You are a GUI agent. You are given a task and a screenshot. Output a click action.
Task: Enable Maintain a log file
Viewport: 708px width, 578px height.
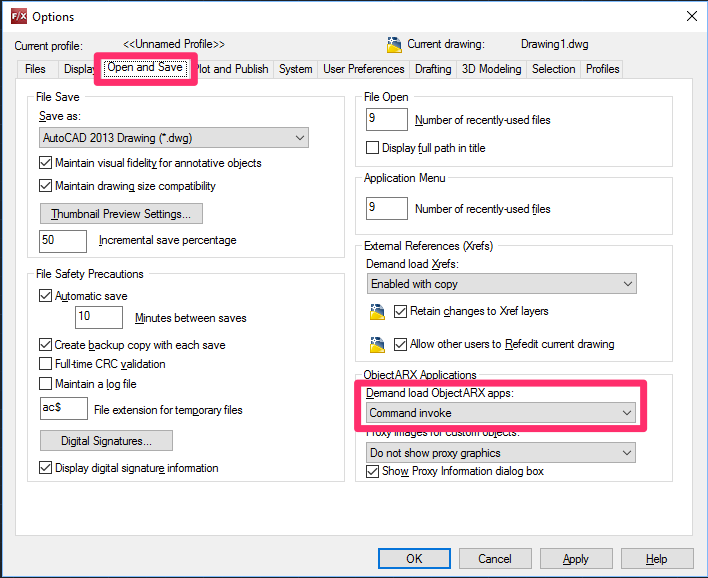click(x=45, y=383)
